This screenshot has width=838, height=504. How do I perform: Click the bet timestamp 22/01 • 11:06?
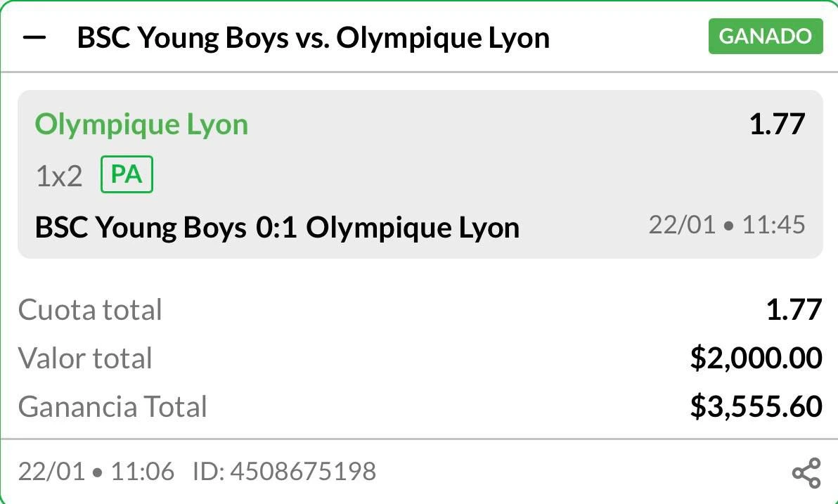(x=96, y=471)
